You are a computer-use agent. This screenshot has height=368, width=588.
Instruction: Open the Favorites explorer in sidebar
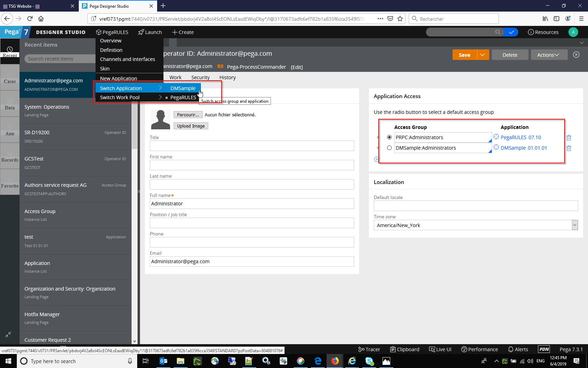tap(10, 182)
